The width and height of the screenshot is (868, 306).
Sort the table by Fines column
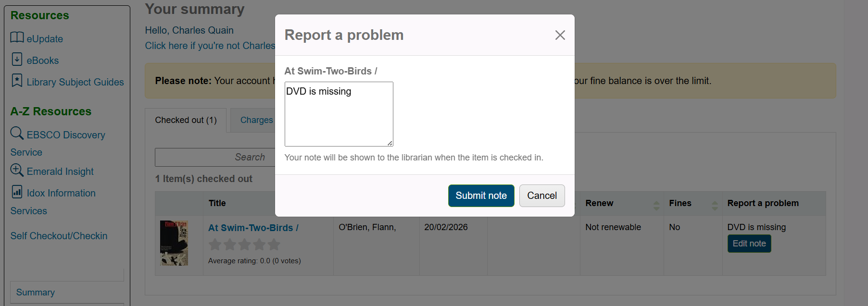[x=714, y=206]
